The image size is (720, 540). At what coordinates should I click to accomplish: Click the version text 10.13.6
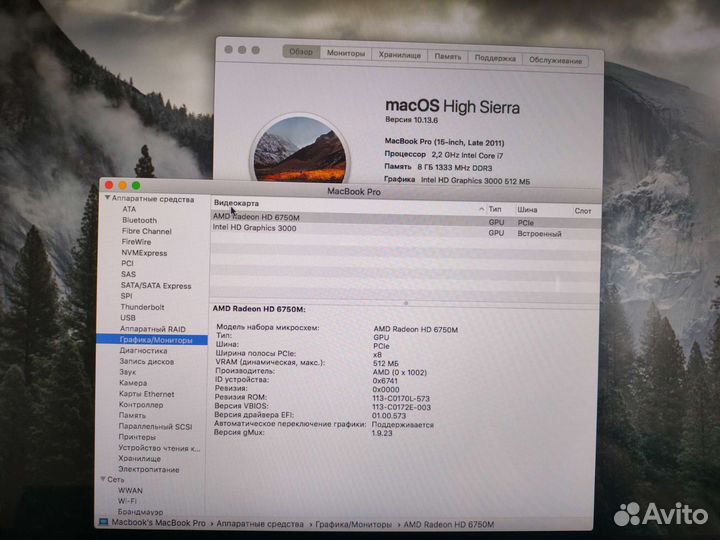click(x=425, y=120)
